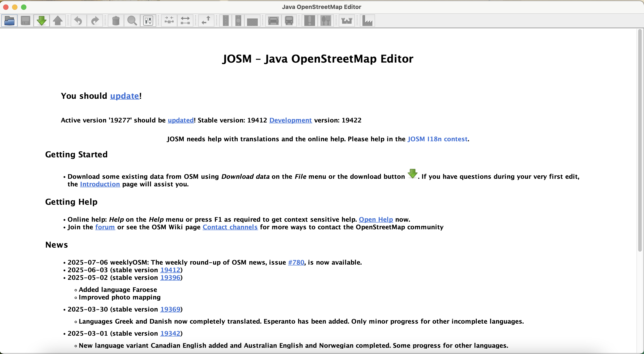Open Preferences sliders icon
This screenshot has height=354, width=644.
(148, 21)
